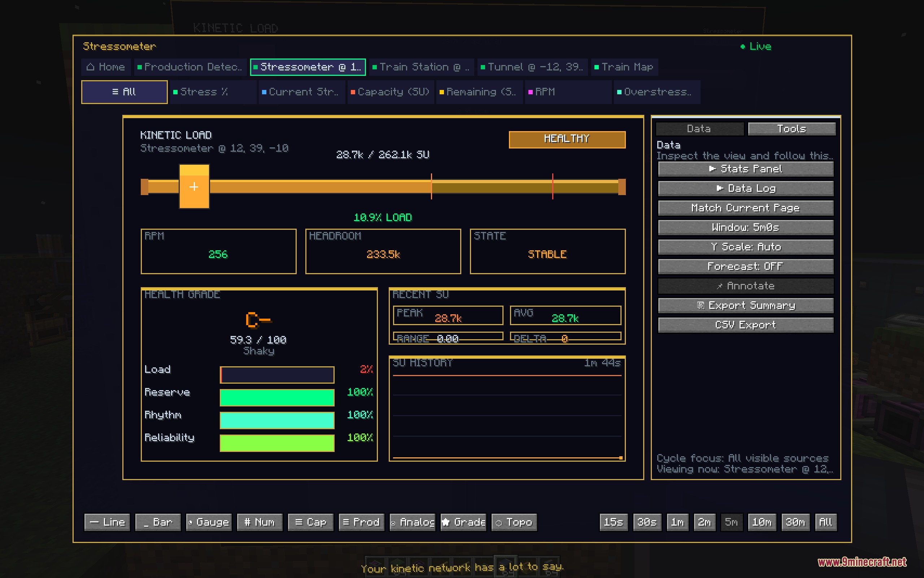This screenshot has height=578, width=924.
Task: Click the HEADROOM 233.5k box
Action: pyautogui.click(x=383, y=251)
